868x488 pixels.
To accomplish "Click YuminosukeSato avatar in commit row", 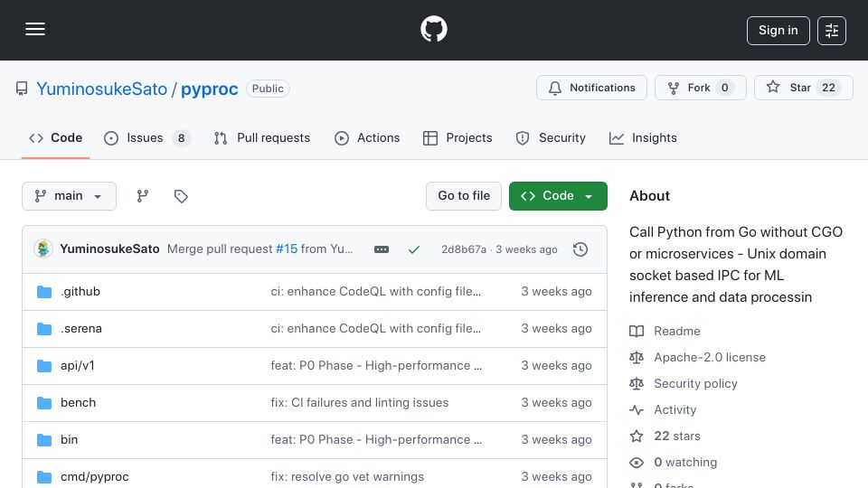I will coord(43,249).
